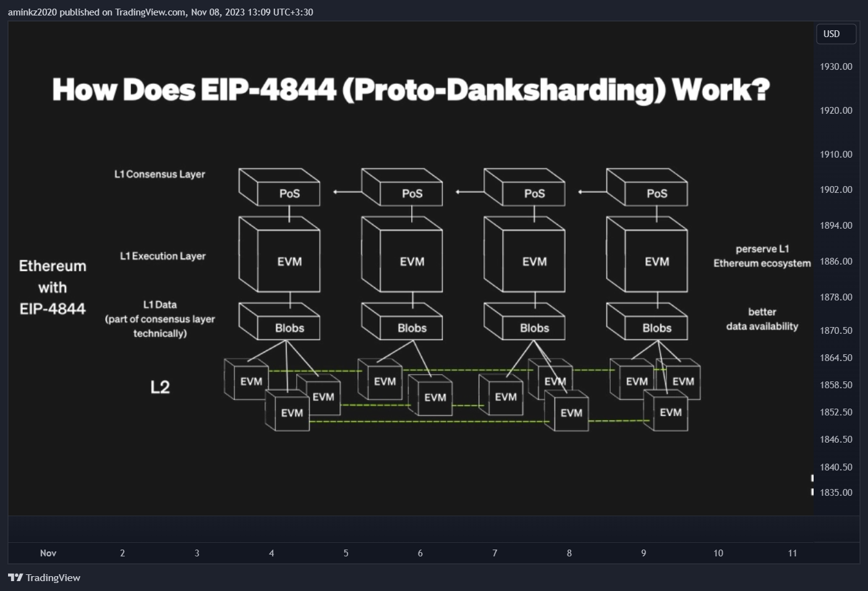Click the TradingView logo icon
This screenshot has height=591, width=868.
pyautogui.click(x=15, y=577)
